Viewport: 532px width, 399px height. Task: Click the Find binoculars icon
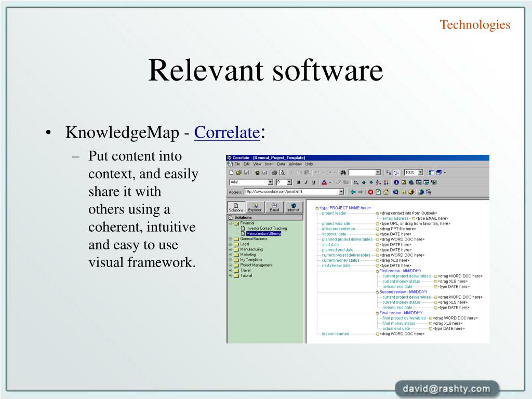pos(343,172)
